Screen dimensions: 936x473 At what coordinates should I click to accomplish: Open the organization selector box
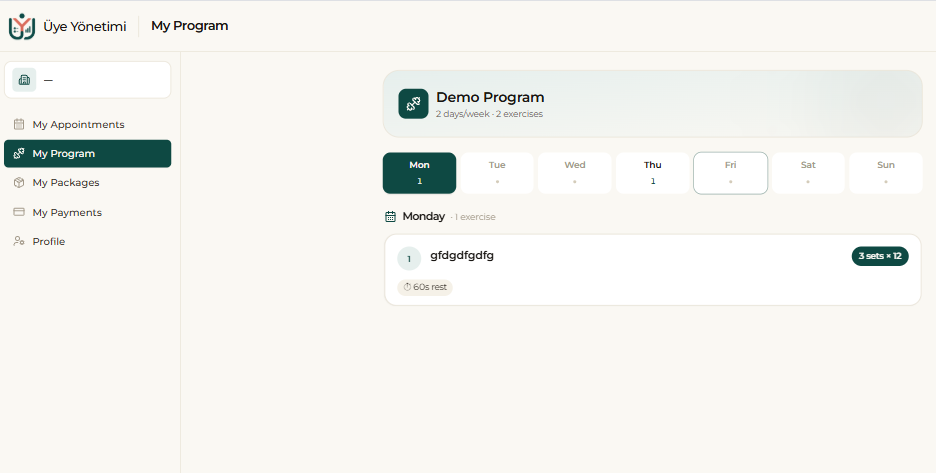(x=87, y=80)
